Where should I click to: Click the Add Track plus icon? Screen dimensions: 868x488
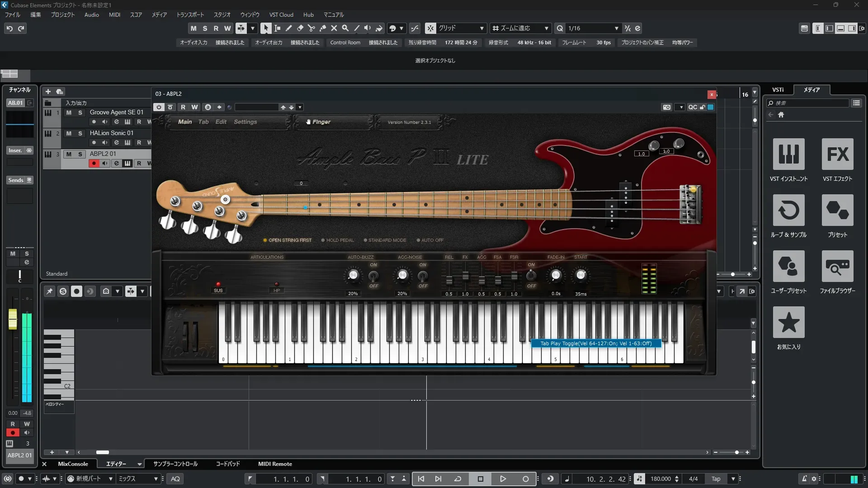click(x=48, y=92)
